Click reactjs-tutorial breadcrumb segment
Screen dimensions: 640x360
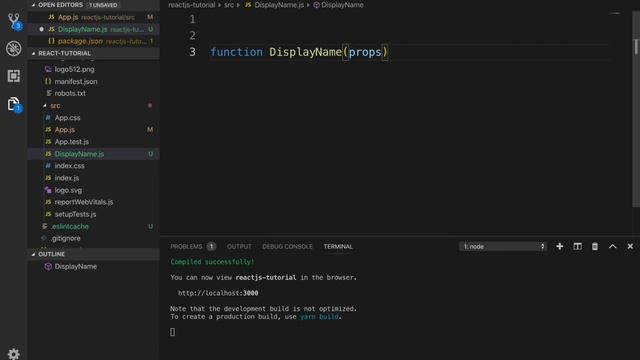(x=191, y=5)
